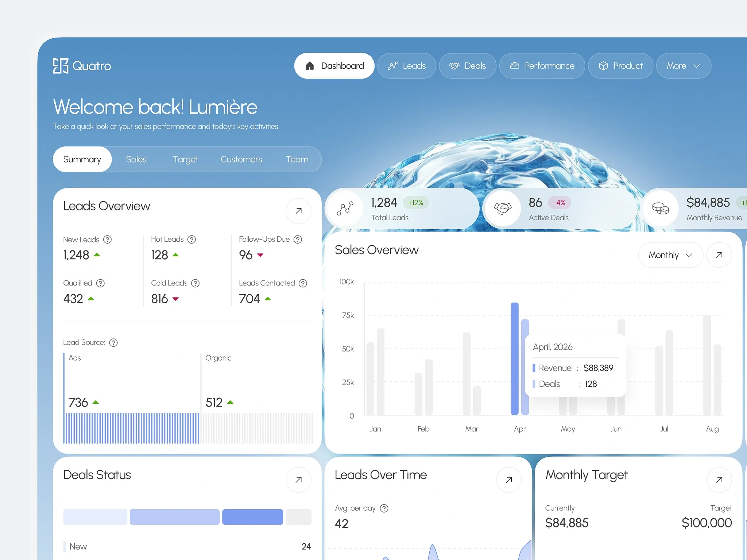Click the Active Deals -4% badge

(x=559, y=203)
